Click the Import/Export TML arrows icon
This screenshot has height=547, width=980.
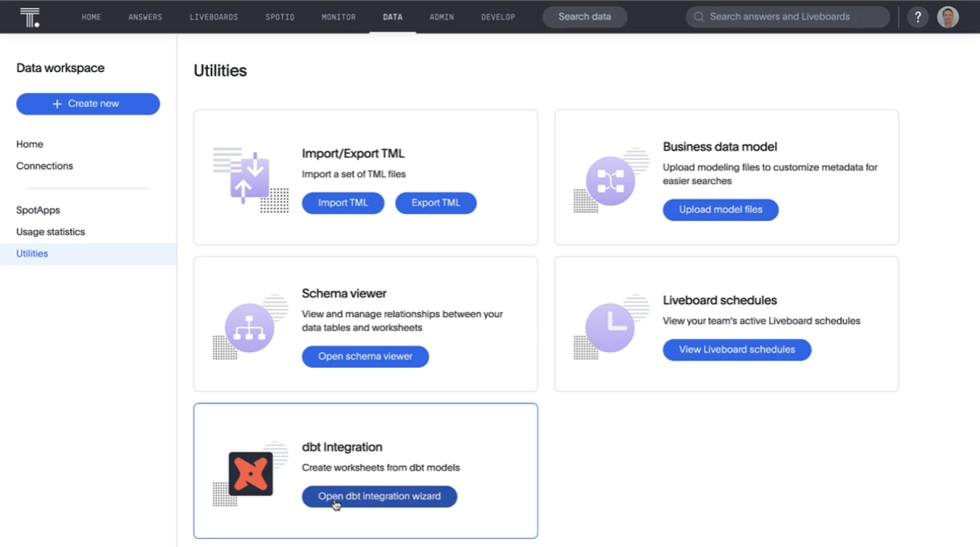[250, 179]
